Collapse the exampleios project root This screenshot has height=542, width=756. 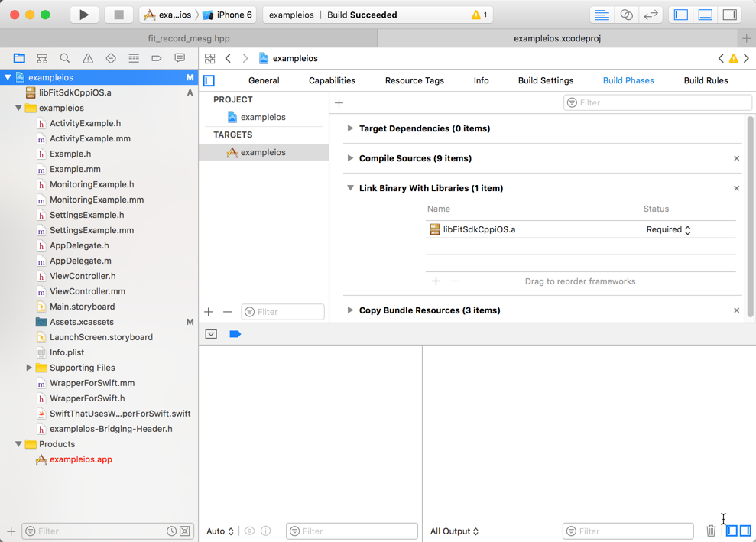click(x=8, y=77)
